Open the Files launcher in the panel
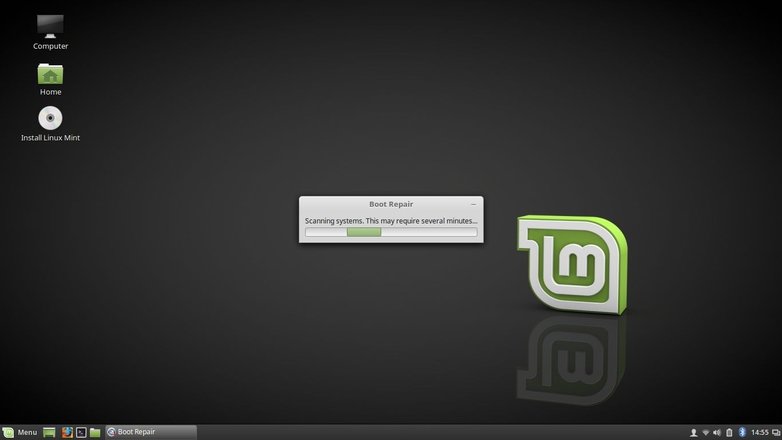The width and height of the screenshot is (782, 440). (x=95, y=432)
